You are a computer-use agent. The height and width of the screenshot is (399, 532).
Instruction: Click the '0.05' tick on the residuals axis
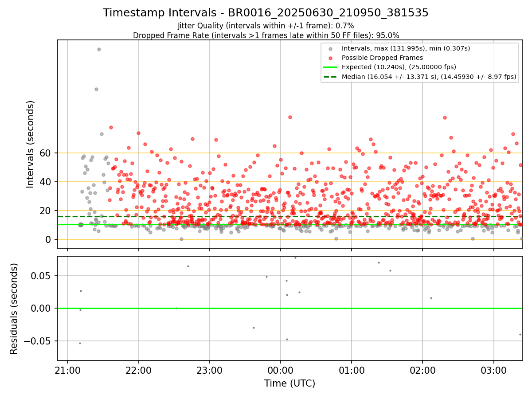coord(41,276)
